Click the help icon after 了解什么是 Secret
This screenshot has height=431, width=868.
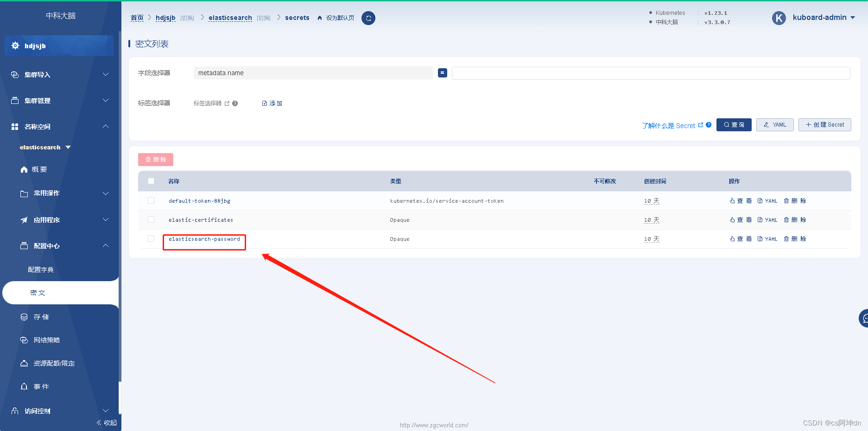coord(709,125)
